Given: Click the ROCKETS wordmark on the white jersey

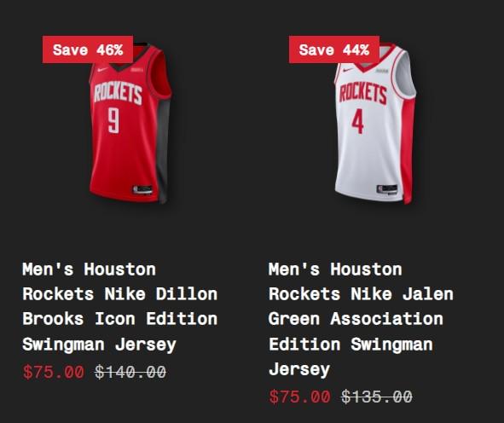Looking at the screenshot, I should [x=363, y=93].
